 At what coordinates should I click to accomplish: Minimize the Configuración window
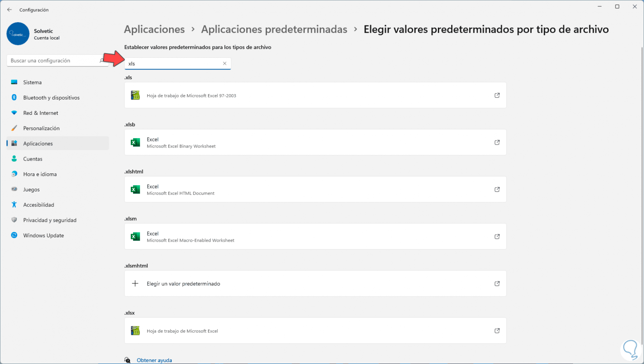point(600,7)
